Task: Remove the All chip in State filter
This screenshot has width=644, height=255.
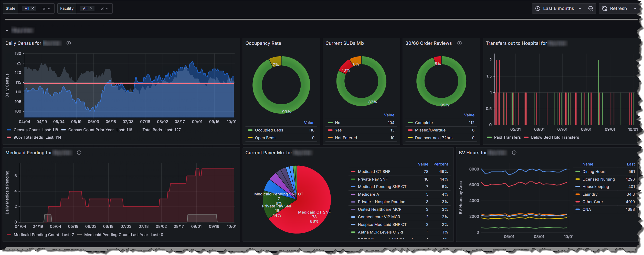Action: tap(33, 8)
